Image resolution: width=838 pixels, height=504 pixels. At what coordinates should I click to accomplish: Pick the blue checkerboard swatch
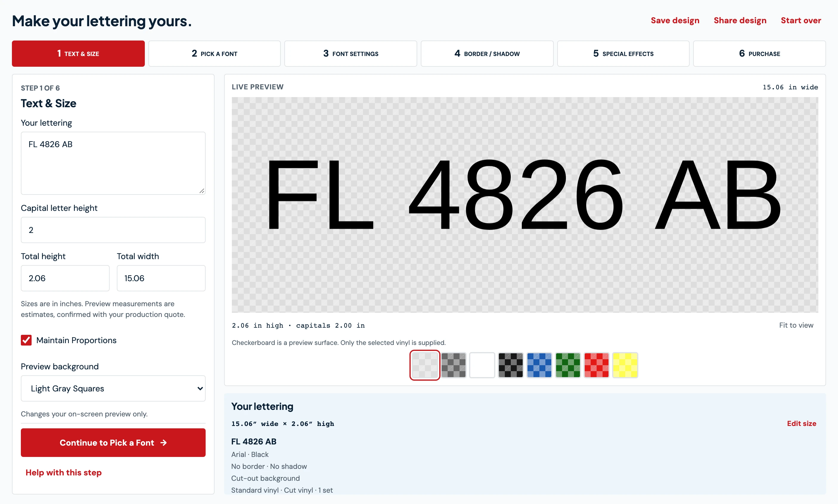pyautogui.click(x=539, y=365)
